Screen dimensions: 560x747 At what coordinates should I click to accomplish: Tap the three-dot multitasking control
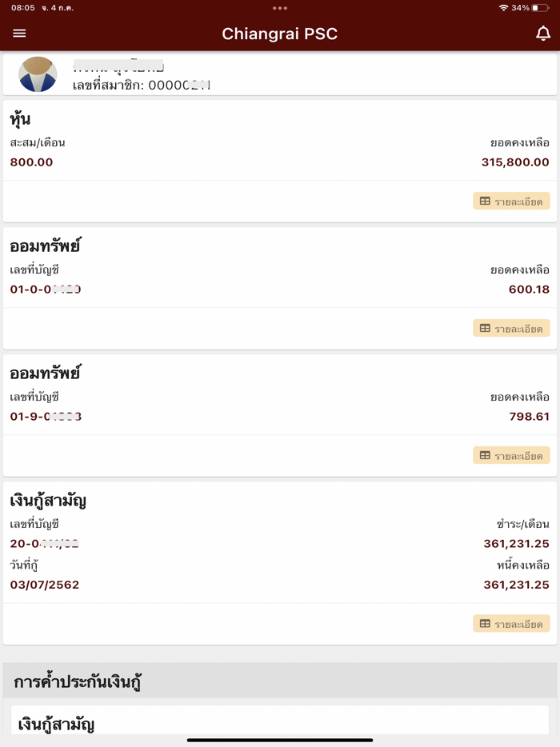pos(280,8)
